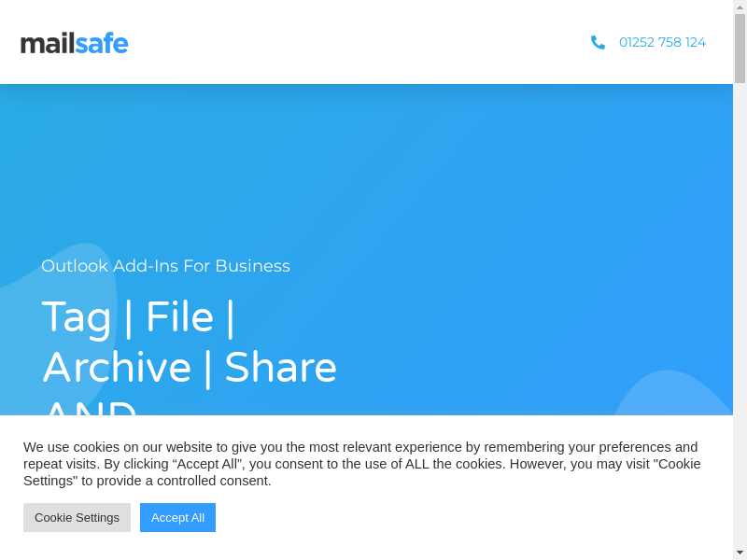747x560 pixels.
Task: Open Cookie Settings
Action: (x=77, y=517)
